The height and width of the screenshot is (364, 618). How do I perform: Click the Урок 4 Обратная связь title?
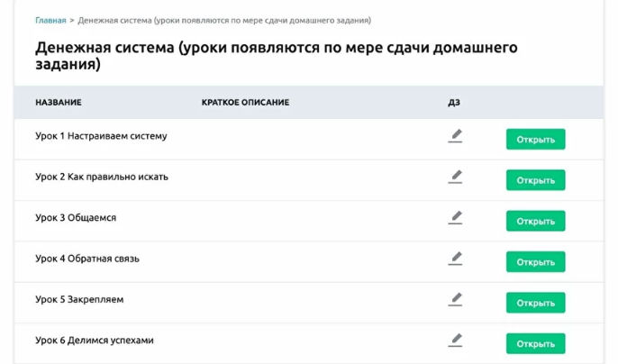coord(87,259)
